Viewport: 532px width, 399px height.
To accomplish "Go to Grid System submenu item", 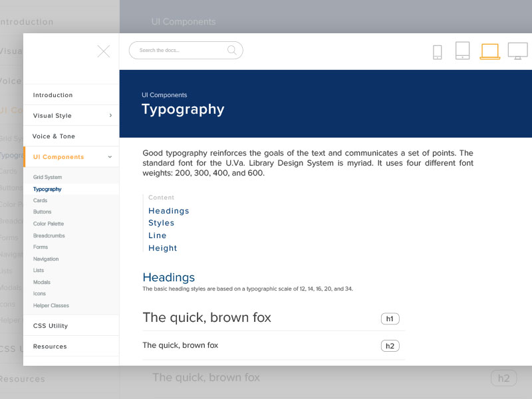I will coord(47,177).
